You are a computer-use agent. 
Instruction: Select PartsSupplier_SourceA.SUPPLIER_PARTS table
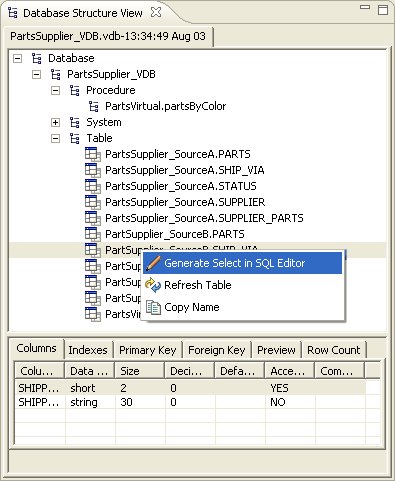click(x=204, y=218)
